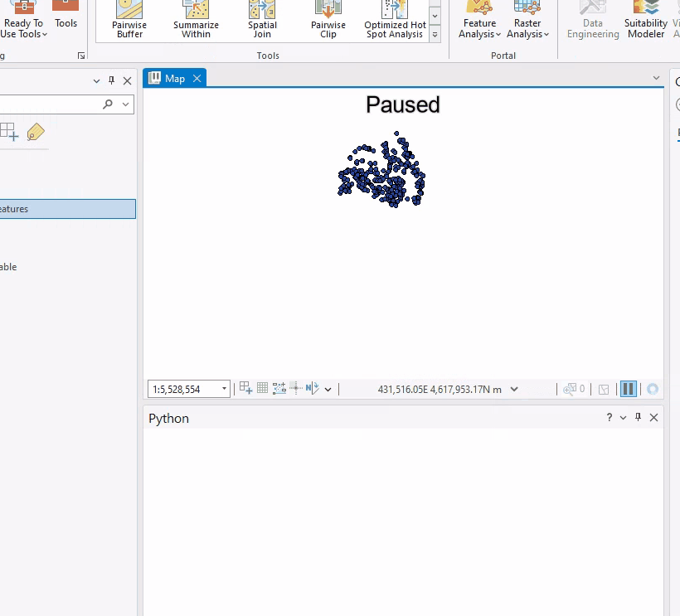680x616 pixels.
Task: Unpin the left panel using its pin icon
Action: coord(111,80)
